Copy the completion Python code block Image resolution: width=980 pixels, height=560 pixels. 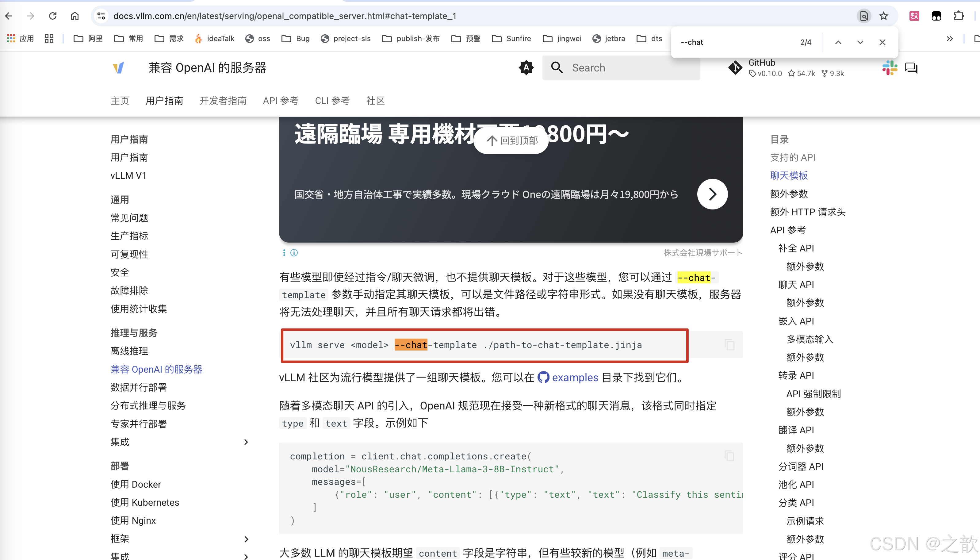pyautogui.click(x=729, y=456)
